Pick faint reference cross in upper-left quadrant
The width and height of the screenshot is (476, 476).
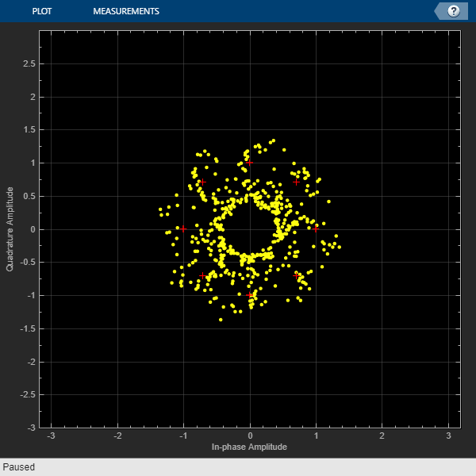click(x=202, y=182)
